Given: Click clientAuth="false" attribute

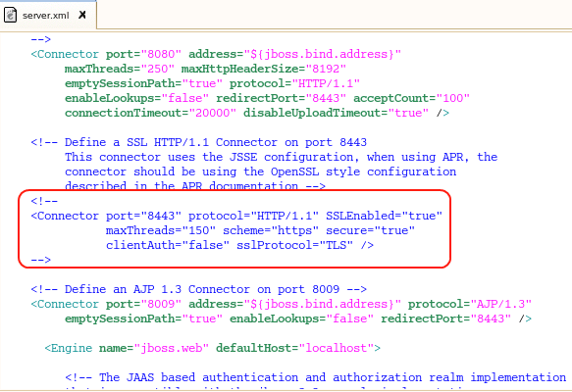Looking at the screenshot, I should (x=168, y=245).
